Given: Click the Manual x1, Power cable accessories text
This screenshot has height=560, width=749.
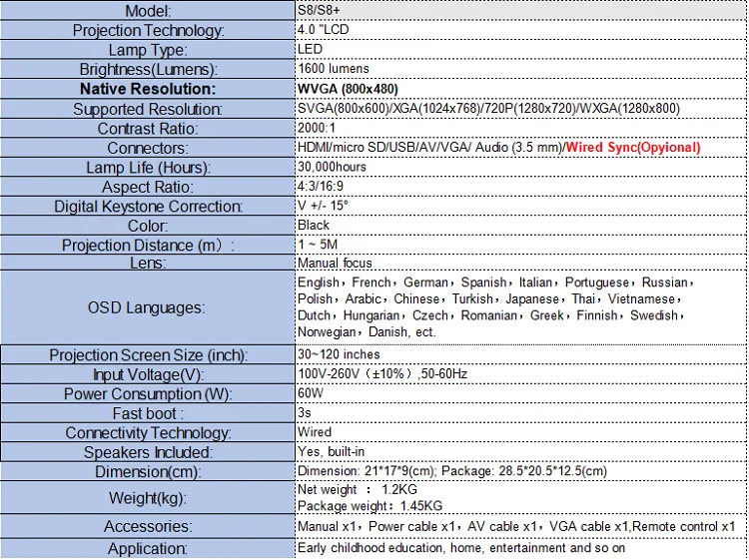Looking at the screenshot, I should pyautogui.click(x=516, y=527).
